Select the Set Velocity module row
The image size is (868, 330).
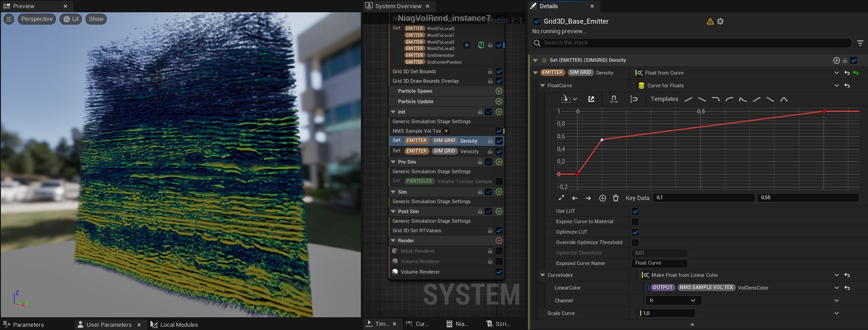447,151
